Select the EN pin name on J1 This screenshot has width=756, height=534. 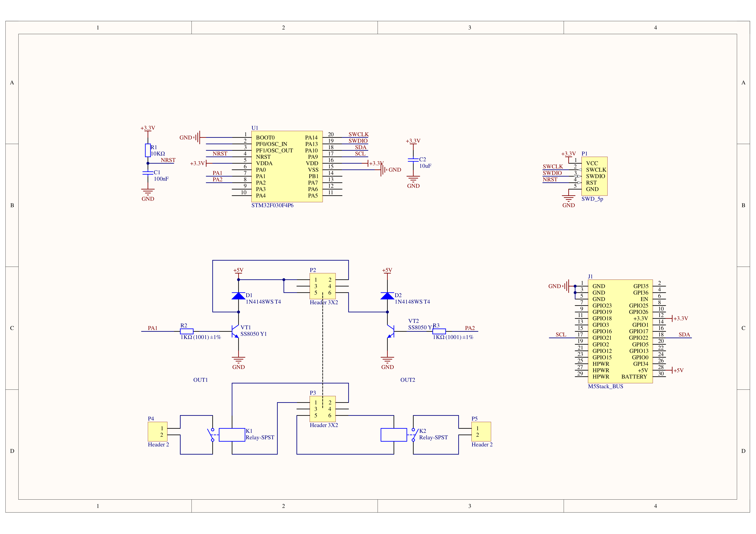pos(644,299)
